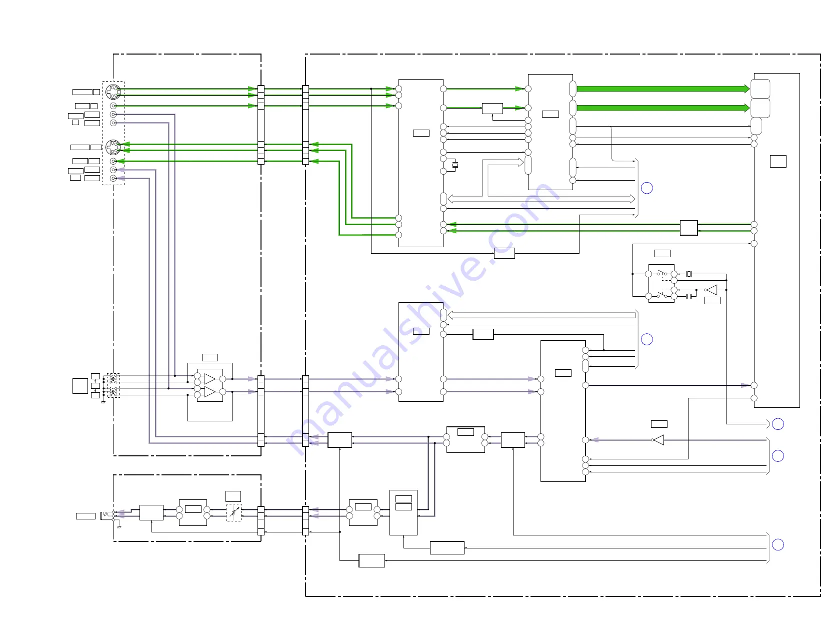Select the lower amplifier triangle in the dual amp block

click(210, 392)
